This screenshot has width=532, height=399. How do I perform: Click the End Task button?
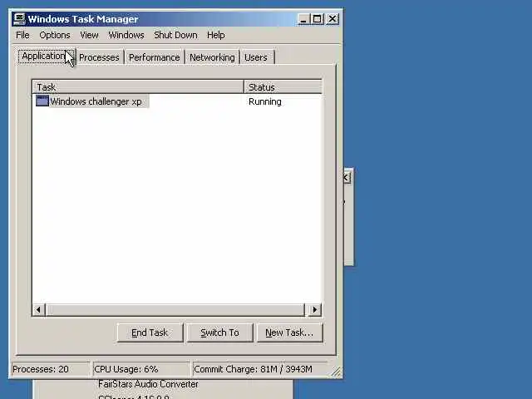coord(150,332)
